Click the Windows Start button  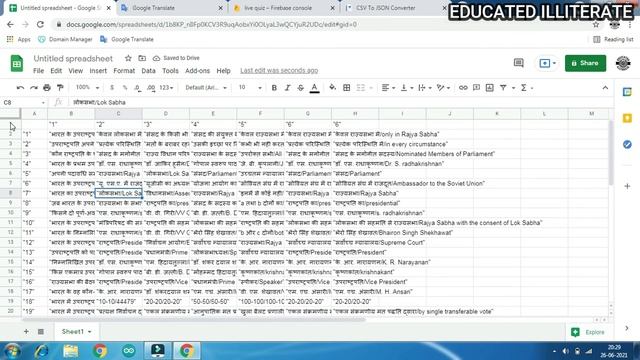(12, 351)
